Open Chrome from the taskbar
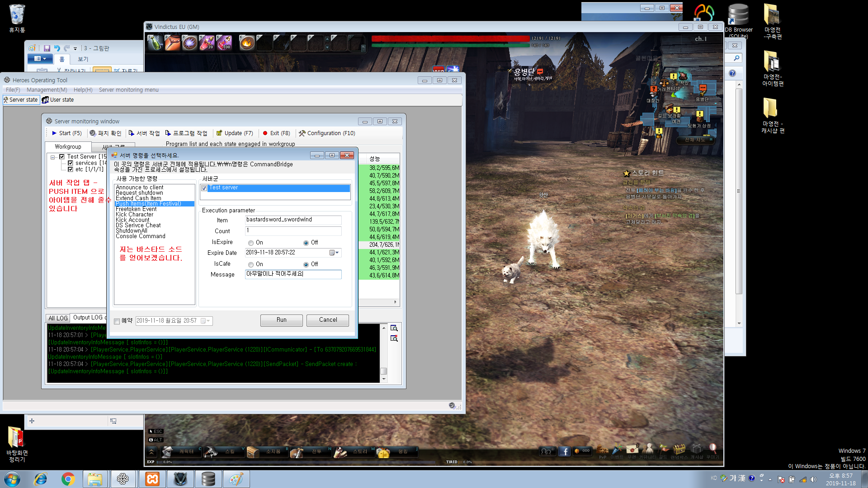The image size is (868, 488). 68,479
